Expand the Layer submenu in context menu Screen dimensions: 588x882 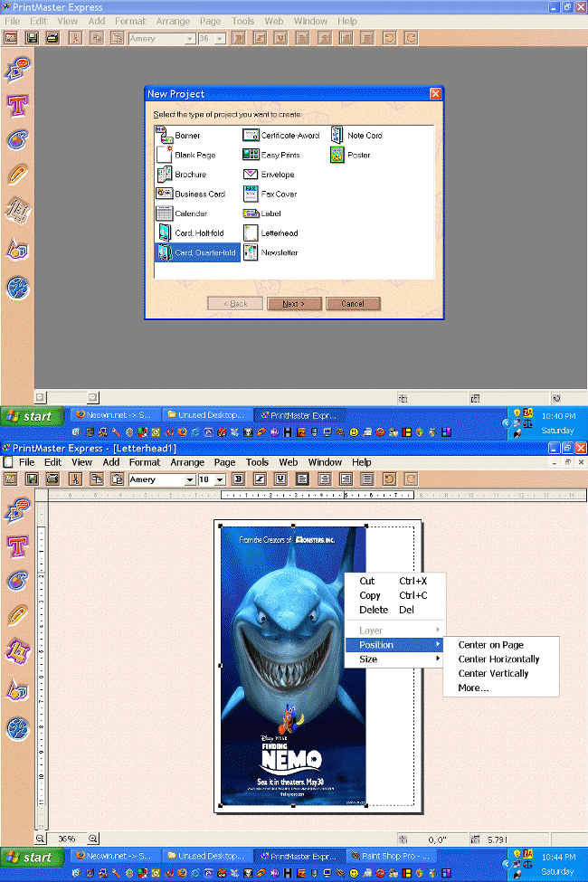[x=395, y=631]
